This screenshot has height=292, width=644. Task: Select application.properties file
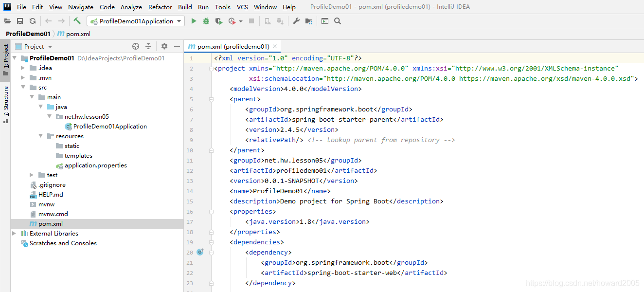pyautogui.click(x=95, y=165)
